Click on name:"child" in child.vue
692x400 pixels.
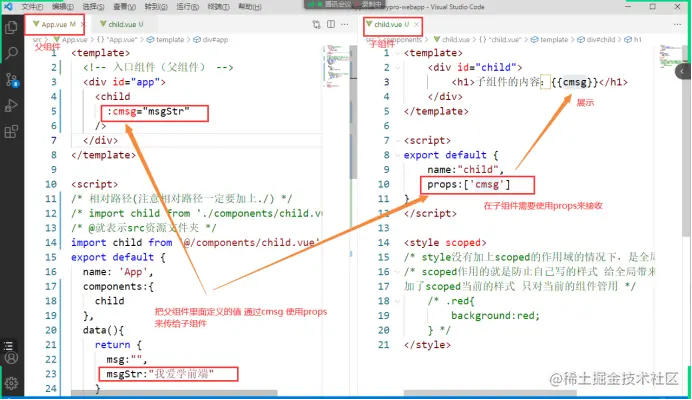(466, 170)
